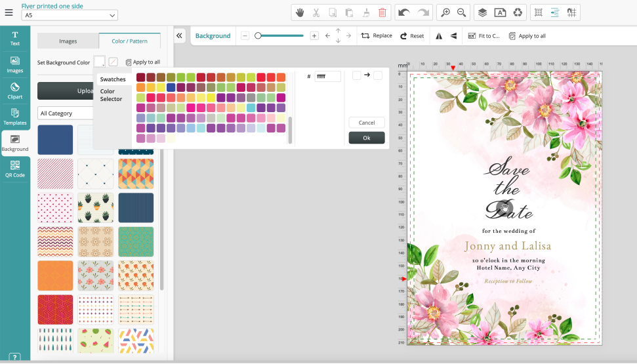Open the layers panel icon
637x364 pixels.
click(x=482, y=12)
